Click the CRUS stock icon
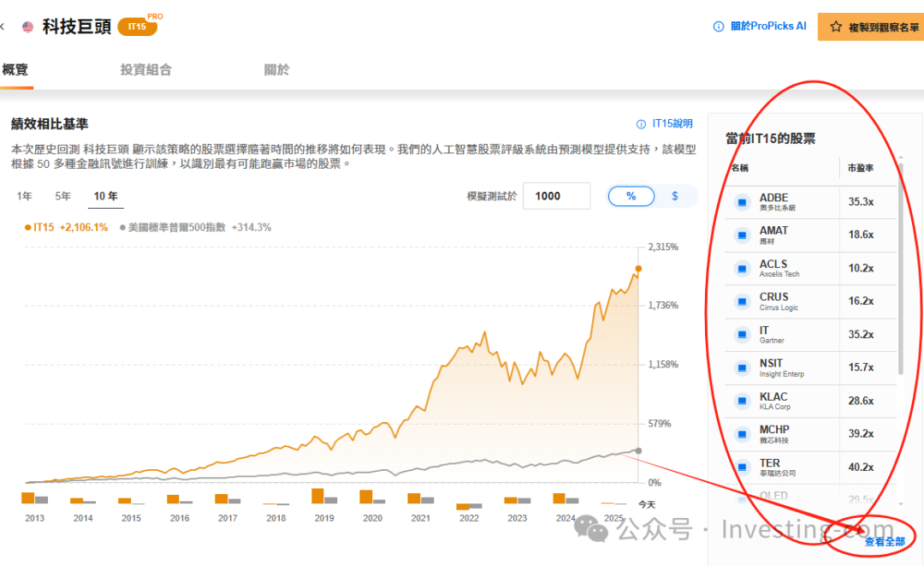 tap(742, 302)
